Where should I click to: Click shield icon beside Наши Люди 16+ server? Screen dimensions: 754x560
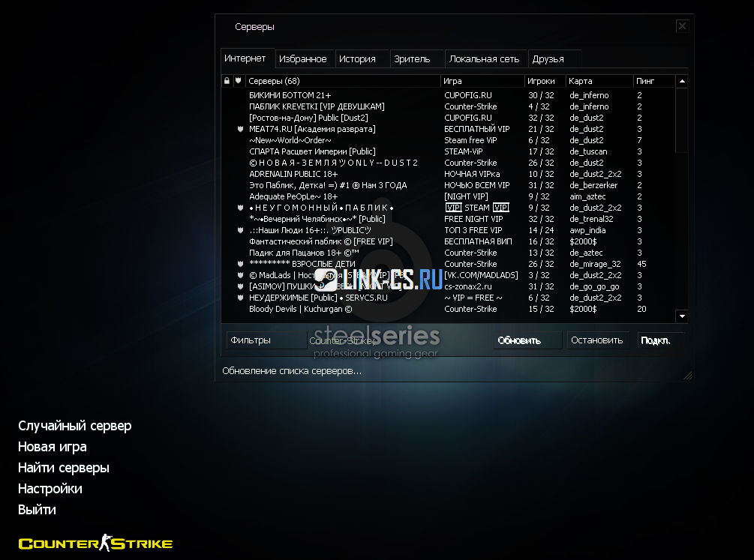[x=239, y=230]
